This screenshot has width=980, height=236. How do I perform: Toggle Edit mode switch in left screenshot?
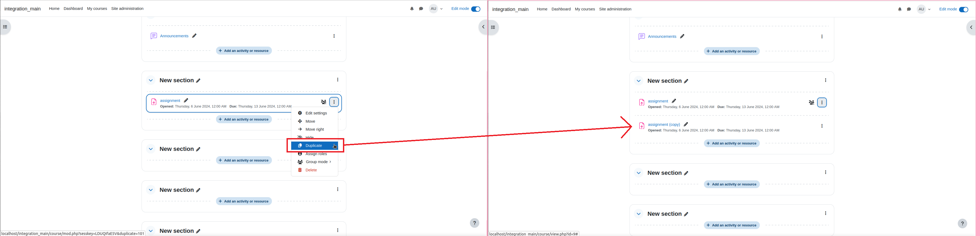click(x=476, y=9)
